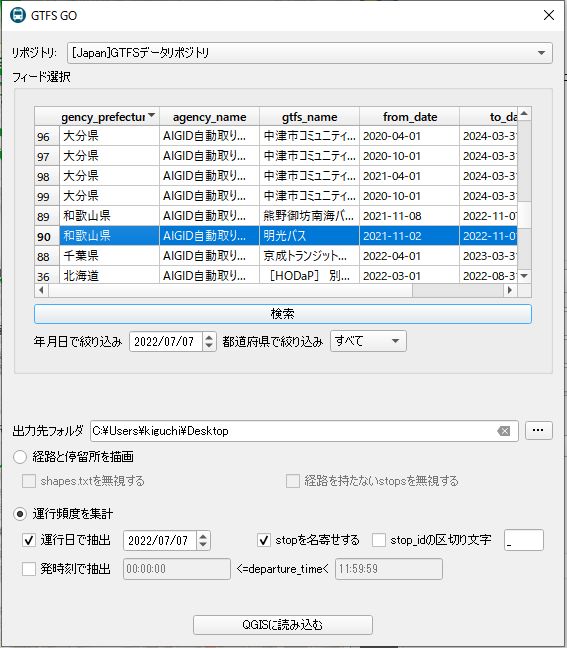567x648 pixels.
Task: Increment the 年月日で絞り込み date spinner up
Action: (x=209, y=337)
